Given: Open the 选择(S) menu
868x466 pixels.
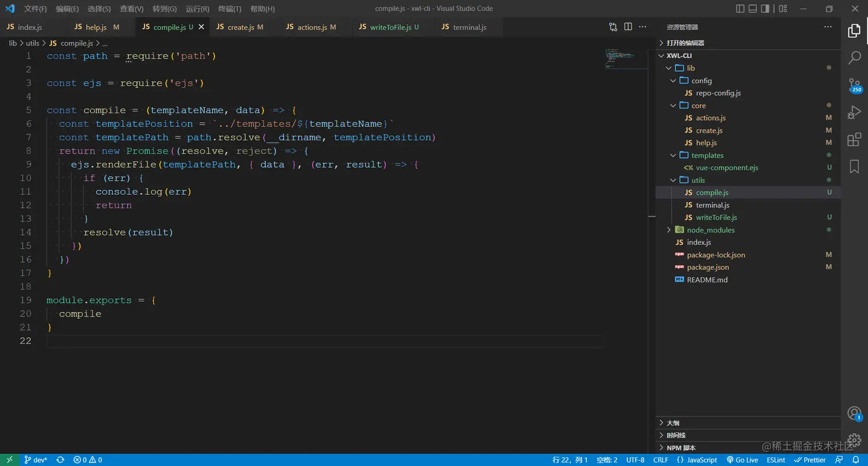Looking at the screenshot, I should click(x=99, y=9).
